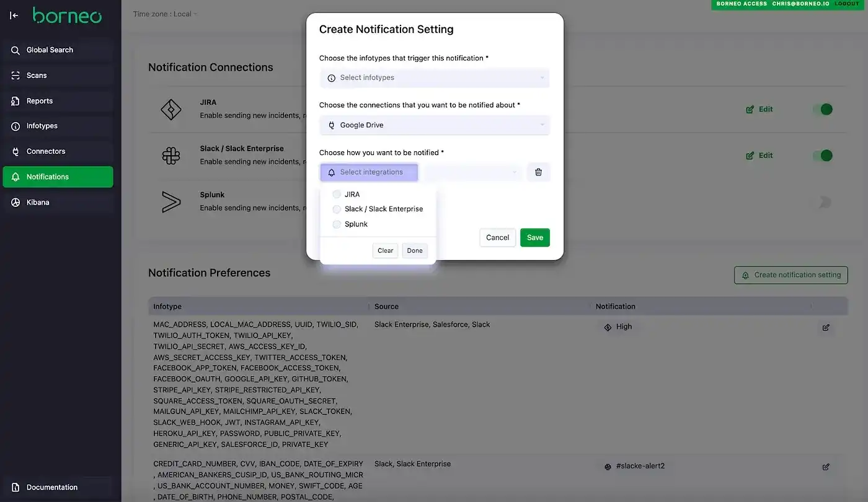Click the Infotypes info icon in sidebar
This screenshot has height=502, width=868.
pyautogui.click(x=15, y=126)
